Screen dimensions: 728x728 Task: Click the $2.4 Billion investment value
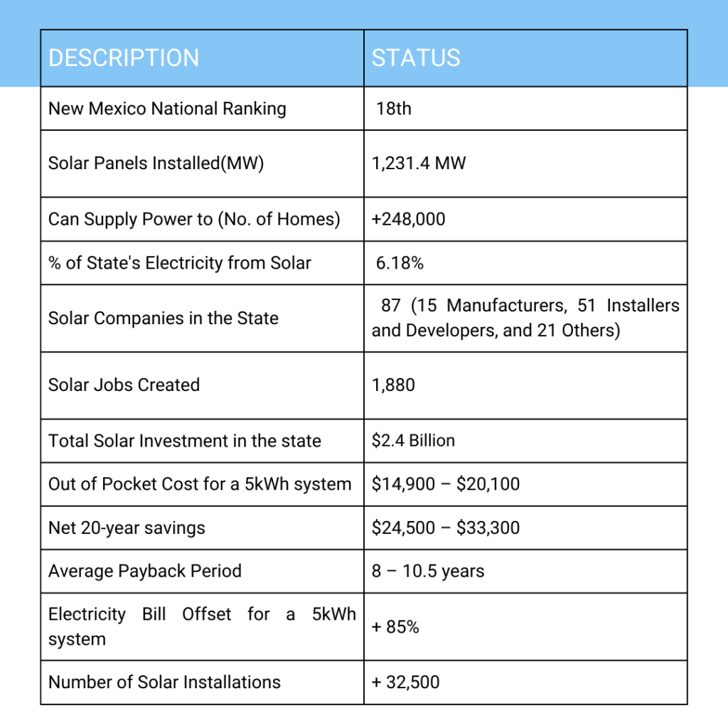pos(413,441)
